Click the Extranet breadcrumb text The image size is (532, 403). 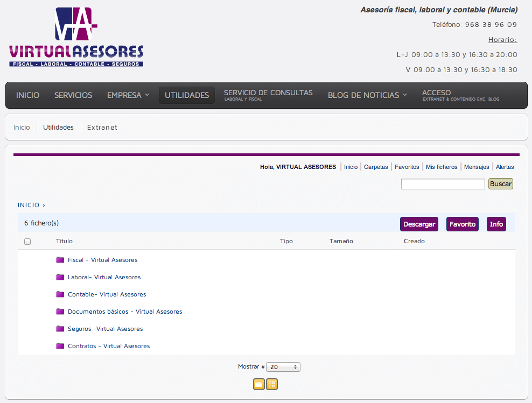pyautogui.click(x=102, y=127)
